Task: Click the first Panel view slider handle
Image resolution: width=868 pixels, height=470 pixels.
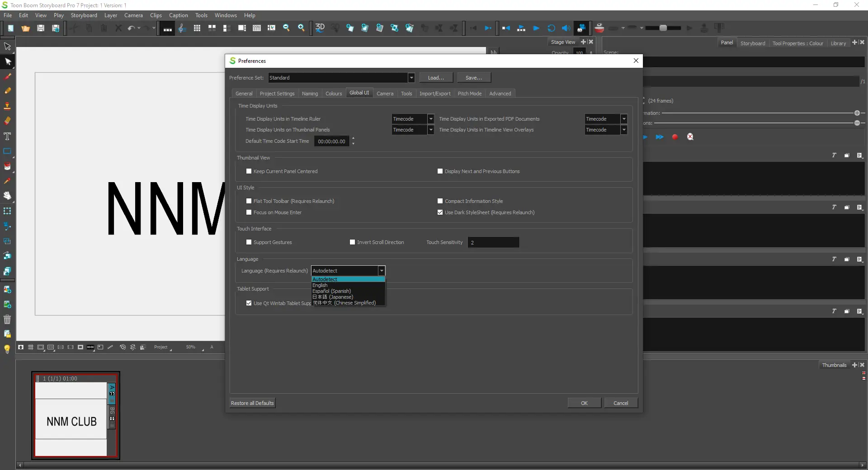Action: tap(857, 113)
